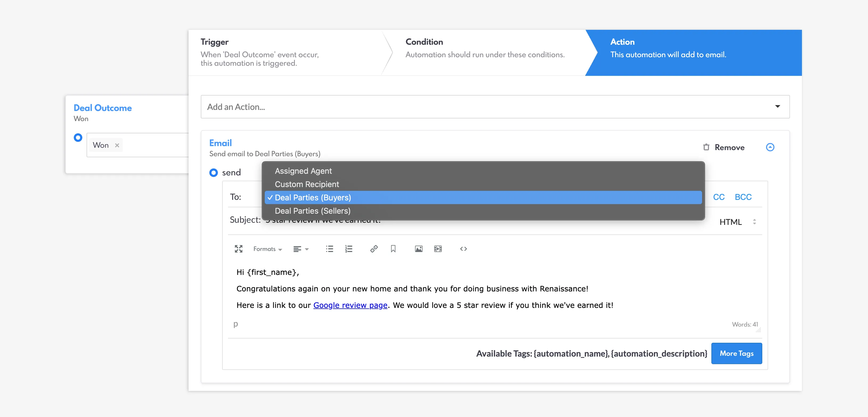Collapse the Email action with circle arrow
This screenshot has height=417, width=868.
point(770,147)
